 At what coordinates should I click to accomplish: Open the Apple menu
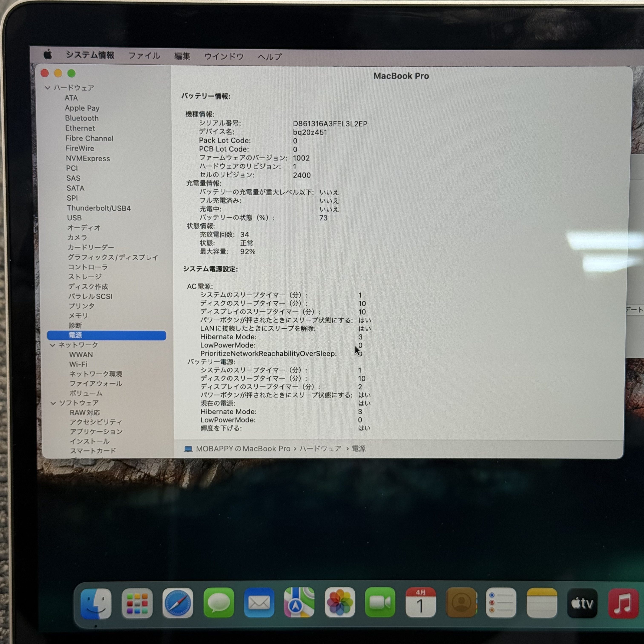point(48,54)
